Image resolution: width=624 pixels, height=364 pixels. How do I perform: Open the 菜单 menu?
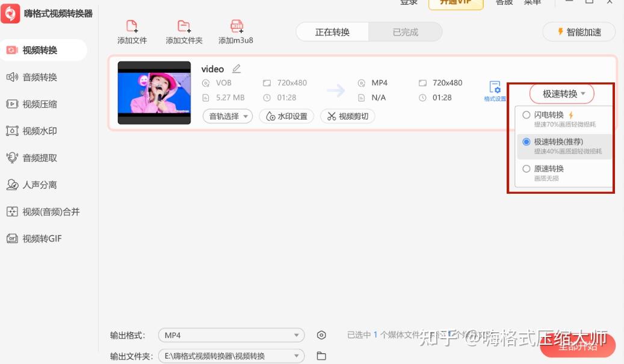pos(533,3)
